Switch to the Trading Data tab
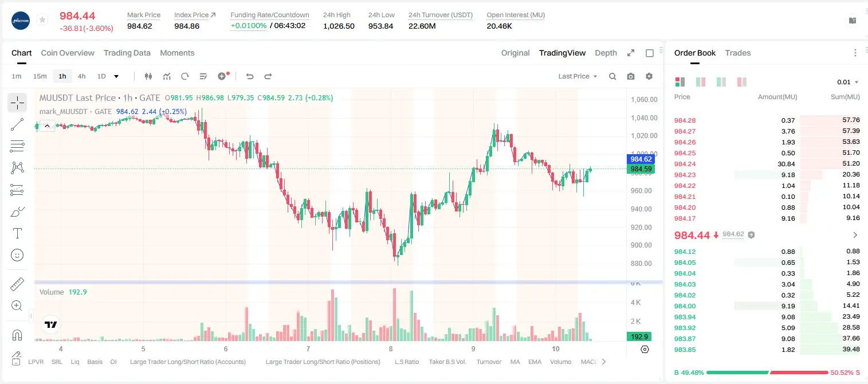This screenshot has width=868, height=384. (127, 53)
